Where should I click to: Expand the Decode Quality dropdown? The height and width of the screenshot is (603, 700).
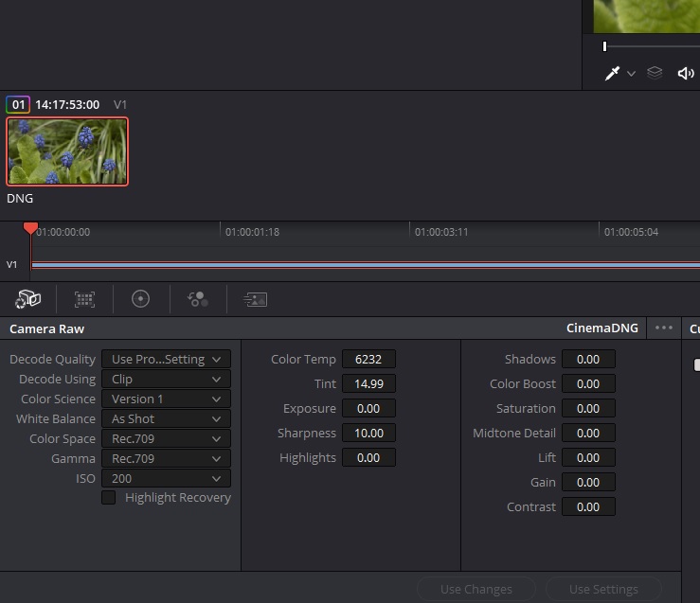pos(166,359)
